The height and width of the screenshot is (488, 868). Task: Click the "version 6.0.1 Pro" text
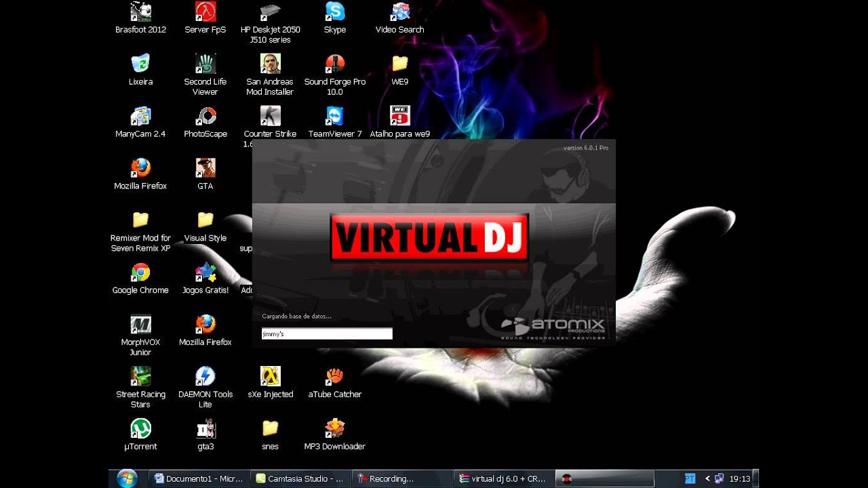pos(585,148)
